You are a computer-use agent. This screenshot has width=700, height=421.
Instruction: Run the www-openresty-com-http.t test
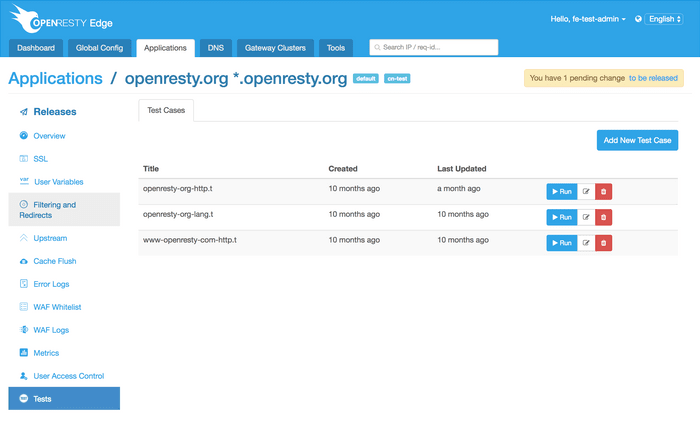562,243
